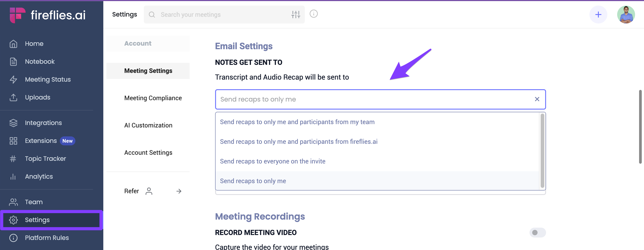Image resolution: width=644 pixels, height=250 pixels.
Task: Open Topic Tracker page
Action: click(45, 159)
